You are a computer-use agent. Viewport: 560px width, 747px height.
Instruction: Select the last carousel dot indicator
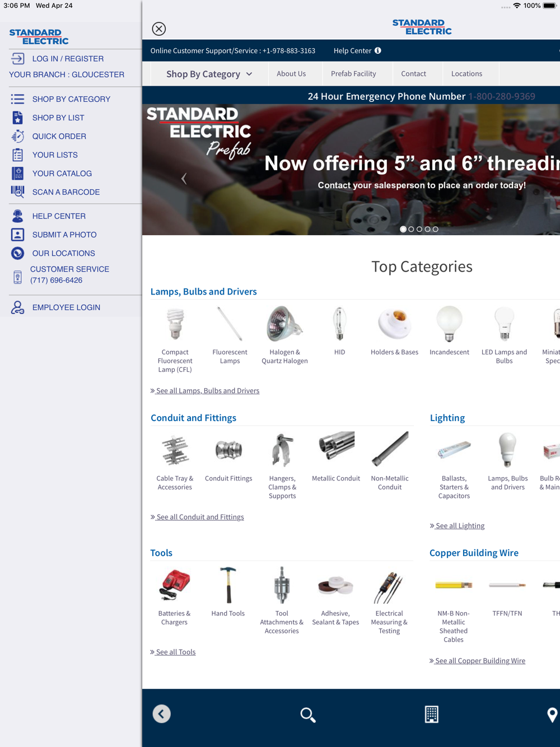point(435,229)
